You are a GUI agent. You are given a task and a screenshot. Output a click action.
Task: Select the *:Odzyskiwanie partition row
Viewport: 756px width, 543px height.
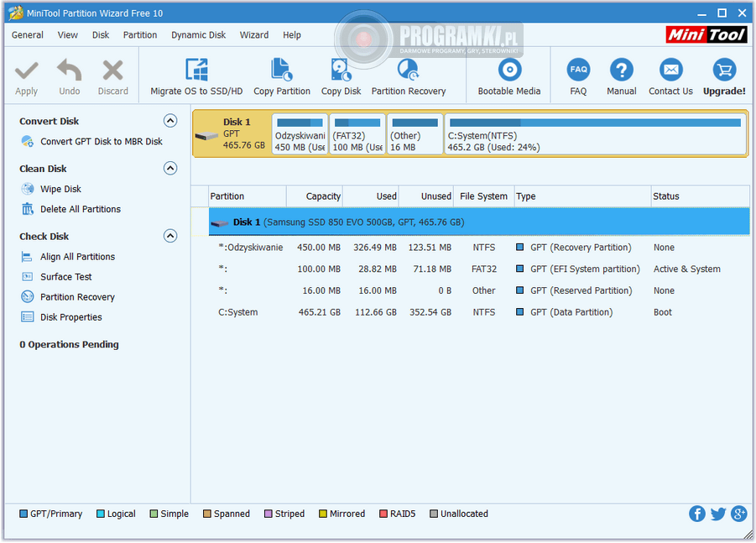479,248
